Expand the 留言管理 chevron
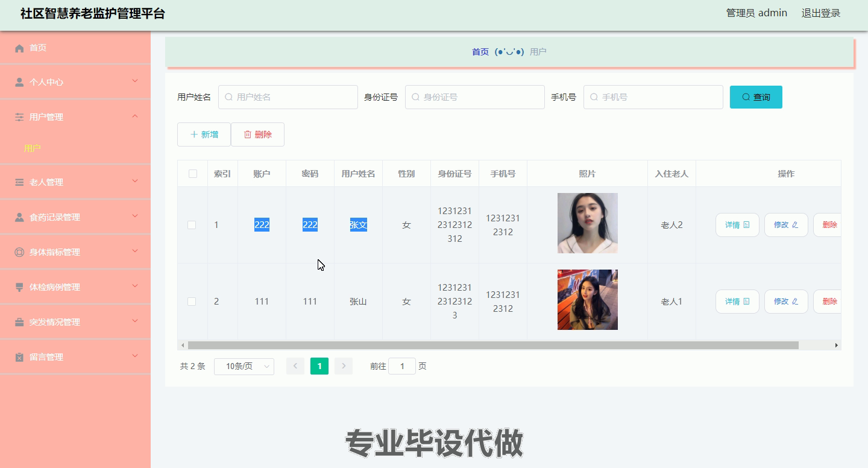The image size is (868, 468). pyautogui.click(x=135, y=356)
